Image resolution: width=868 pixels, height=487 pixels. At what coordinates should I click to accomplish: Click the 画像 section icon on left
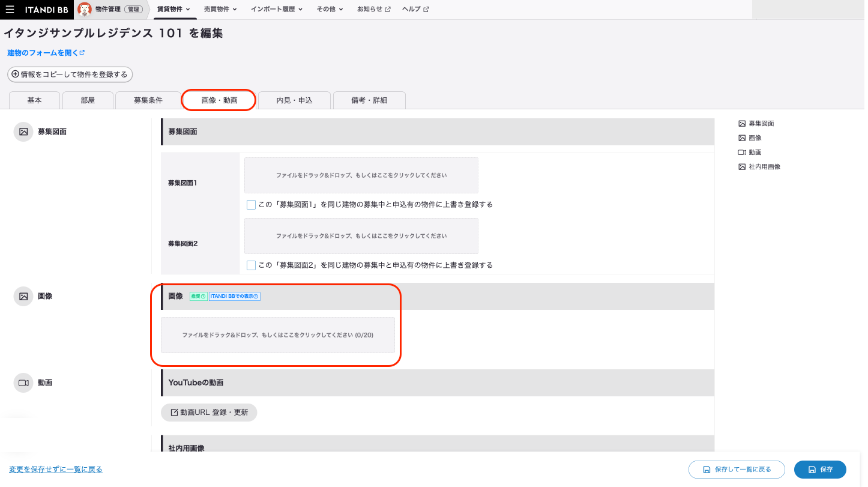pos(23,296)
